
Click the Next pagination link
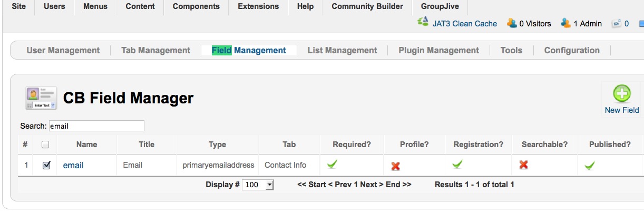[368, 185]
